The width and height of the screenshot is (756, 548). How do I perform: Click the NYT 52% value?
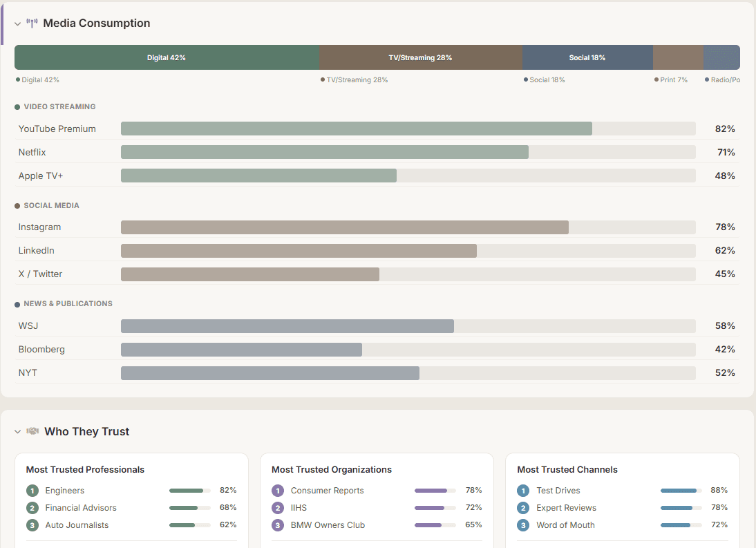(725, 373)
